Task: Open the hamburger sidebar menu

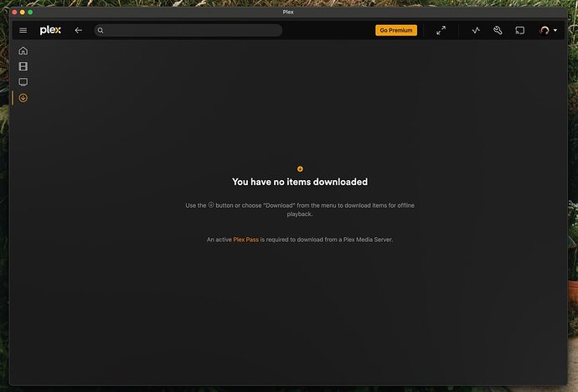Action: click(x=23, y=30)
